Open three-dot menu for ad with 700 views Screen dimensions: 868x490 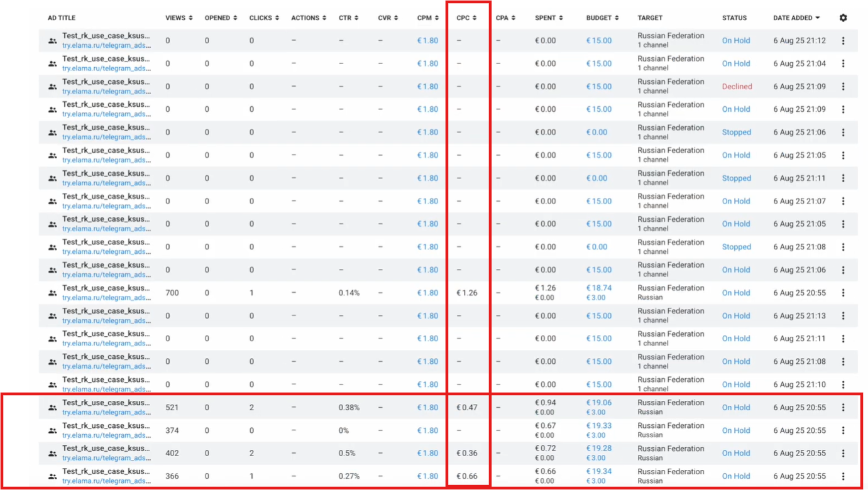(x=843, y=293)
